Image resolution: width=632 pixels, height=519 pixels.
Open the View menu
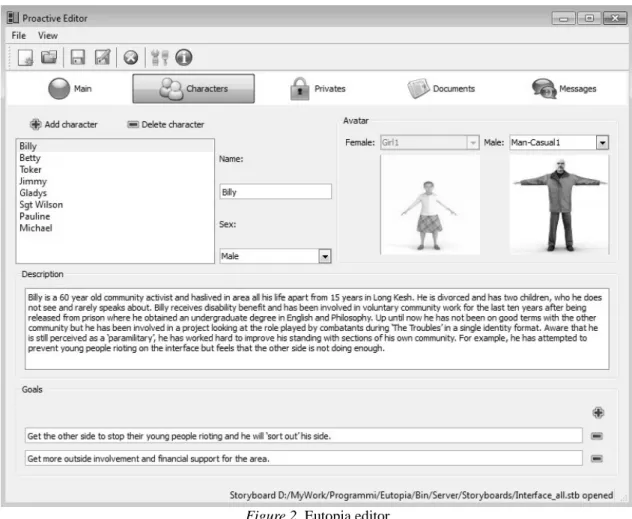point(48,35)
